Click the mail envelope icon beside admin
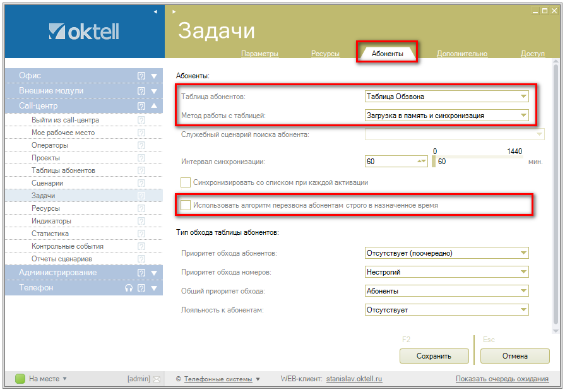Image resolution: width=565 pixels, height=392 pixels. (x=157, y=379)
